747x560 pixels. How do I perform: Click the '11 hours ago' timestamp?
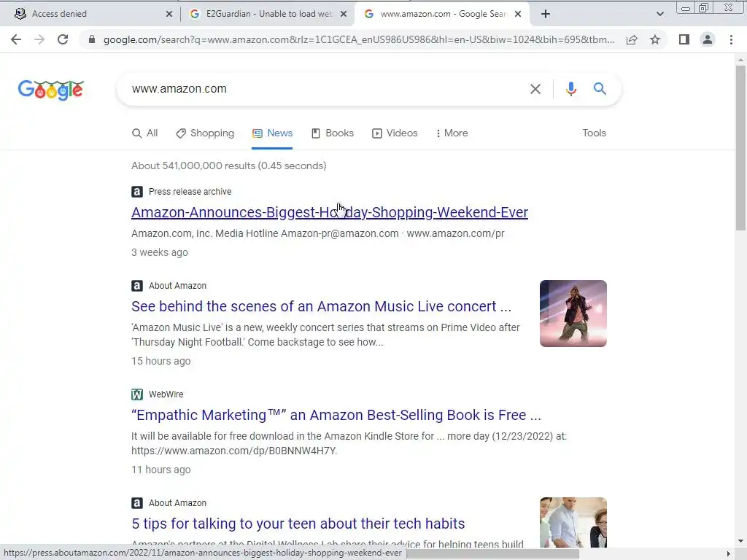tap(161, 470)
